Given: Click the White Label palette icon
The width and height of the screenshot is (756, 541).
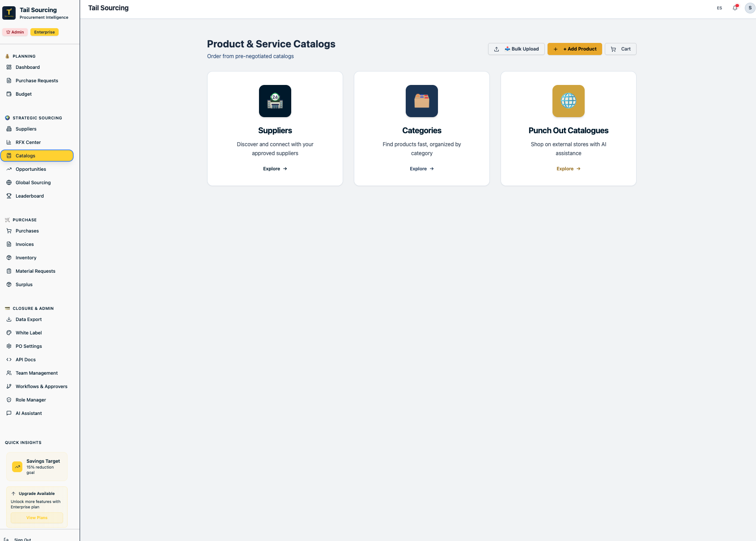Looking at the screenshot, I should click(x=9, y=333).
